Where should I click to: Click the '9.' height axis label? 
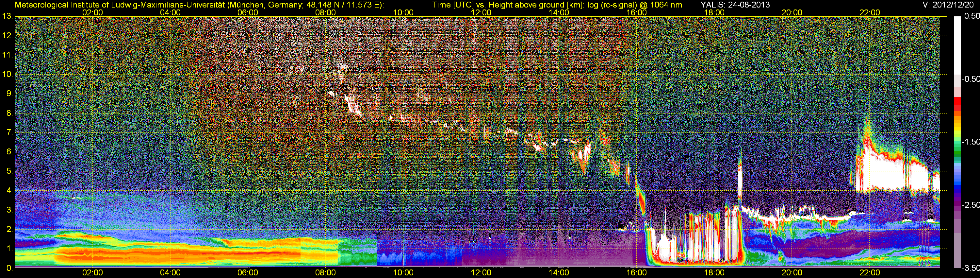coord(9,94)
